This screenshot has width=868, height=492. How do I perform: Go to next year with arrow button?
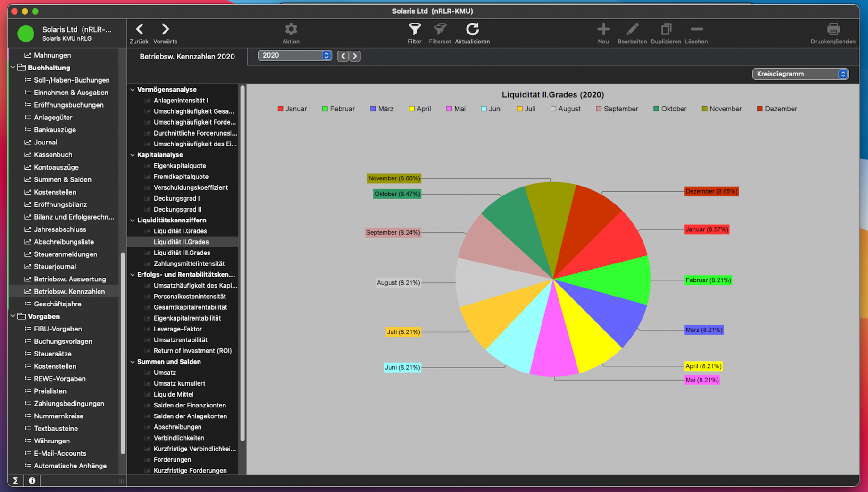[355, 56]
